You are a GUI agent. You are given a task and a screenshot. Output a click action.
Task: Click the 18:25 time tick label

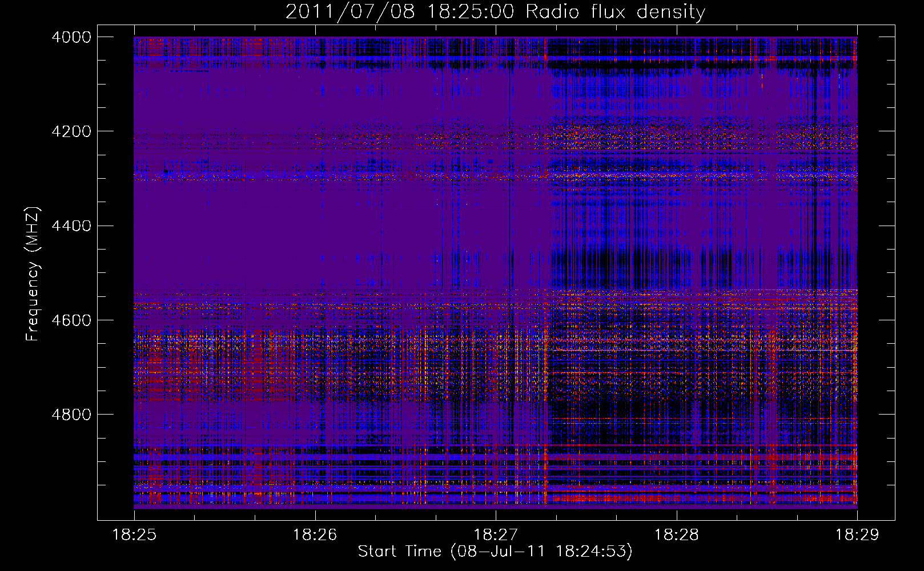tap(134, 535)
